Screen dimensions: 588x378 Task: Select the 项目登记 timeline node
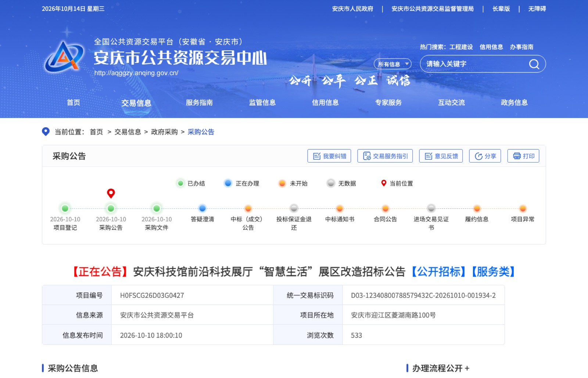point(65,208)
